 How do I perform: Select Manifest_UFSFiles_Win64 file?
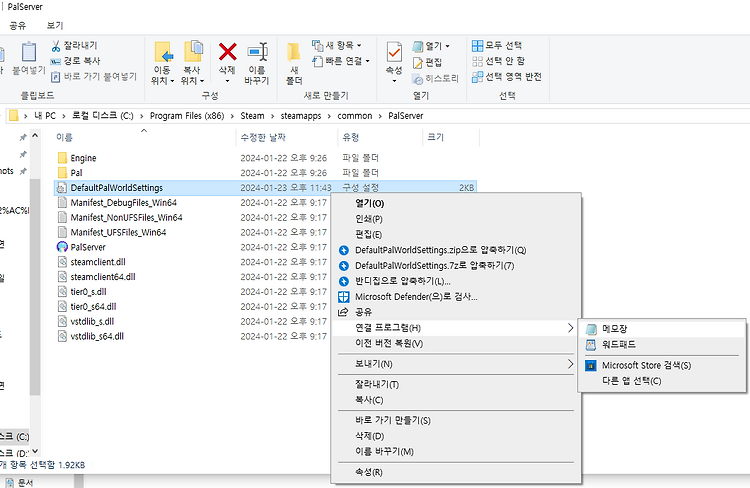click(x=118, y=232)
